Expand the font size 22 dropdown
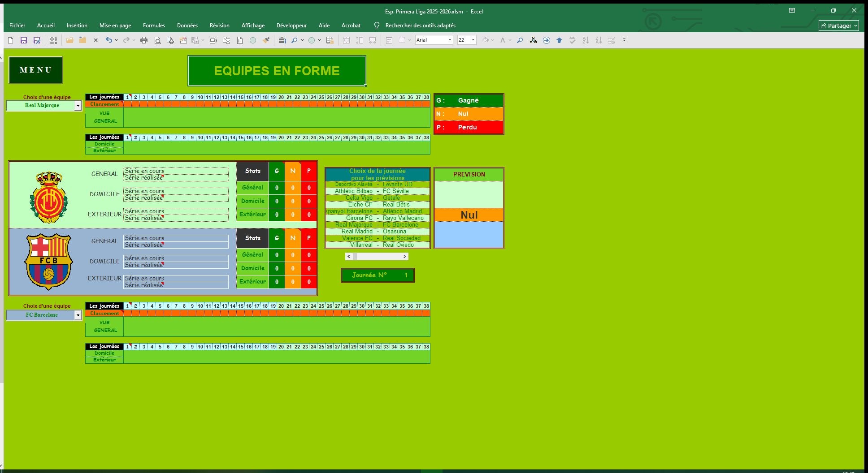The height and width of the screenshot is (473, 868). 473,40
